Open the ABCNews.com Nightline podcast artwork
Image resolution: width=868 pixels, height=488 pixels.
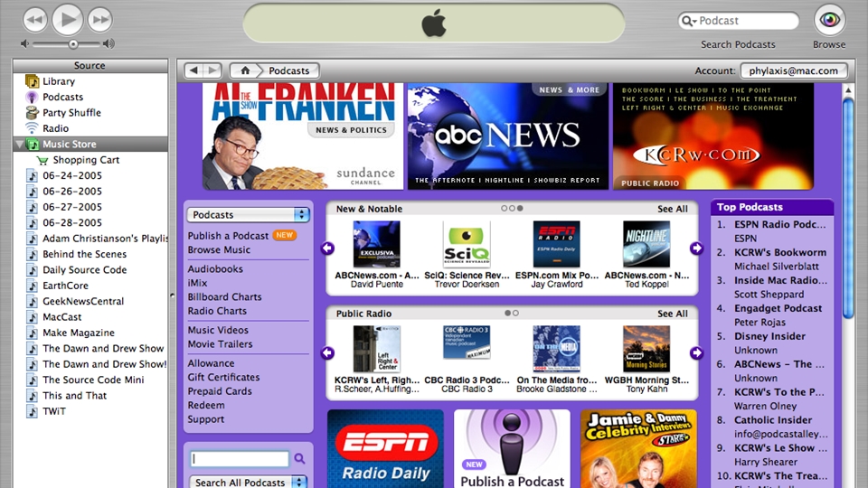pos(646,244)
